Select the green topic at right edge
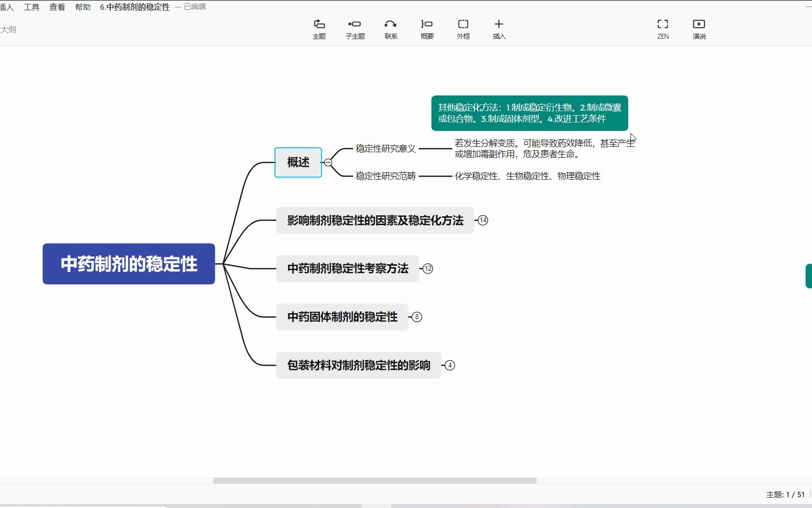Image resolution: width=812 pixels, height=508 pixels. click(x=809, y=276)
